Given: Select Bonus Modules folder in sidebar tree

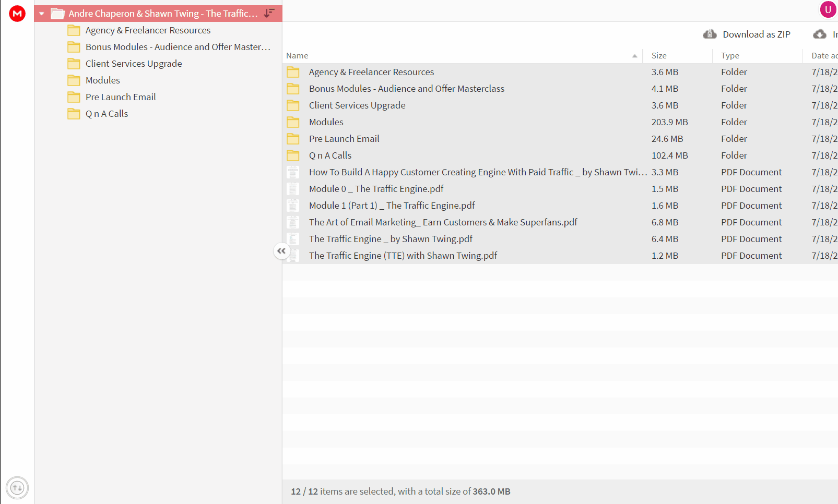Looking at the screenshot, I should coord(178,47).
